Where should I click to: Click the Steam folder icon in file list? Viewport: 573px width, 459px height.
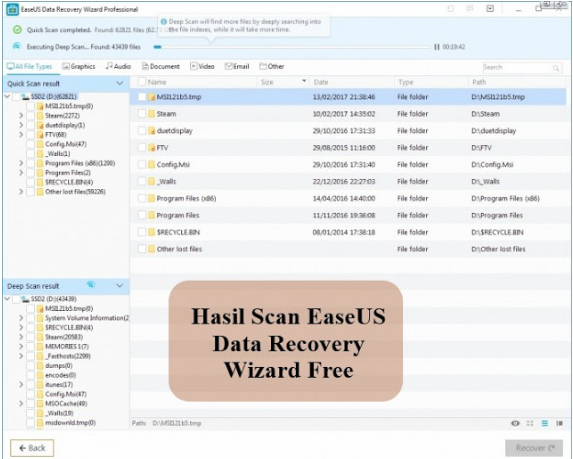click(x=151, y=114)
